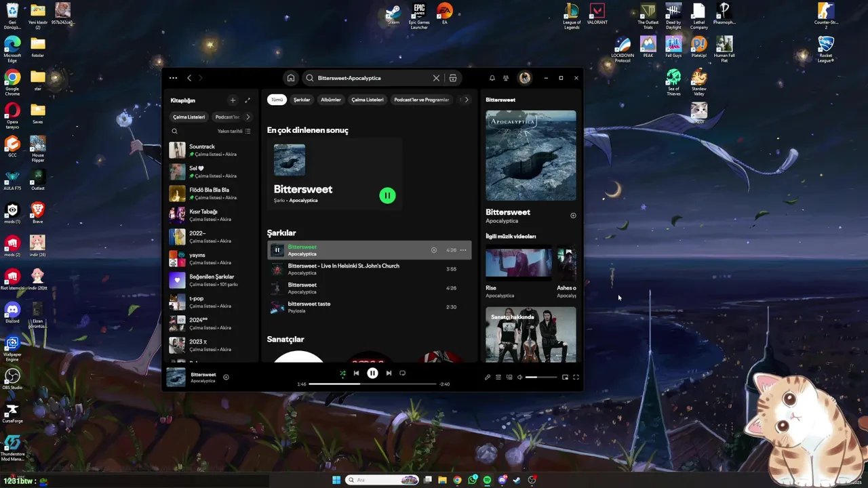Image resolution: width=868 pixels, height=488 pixels.
Task: Switch to Şarkılar search tab
Action: 302,100
